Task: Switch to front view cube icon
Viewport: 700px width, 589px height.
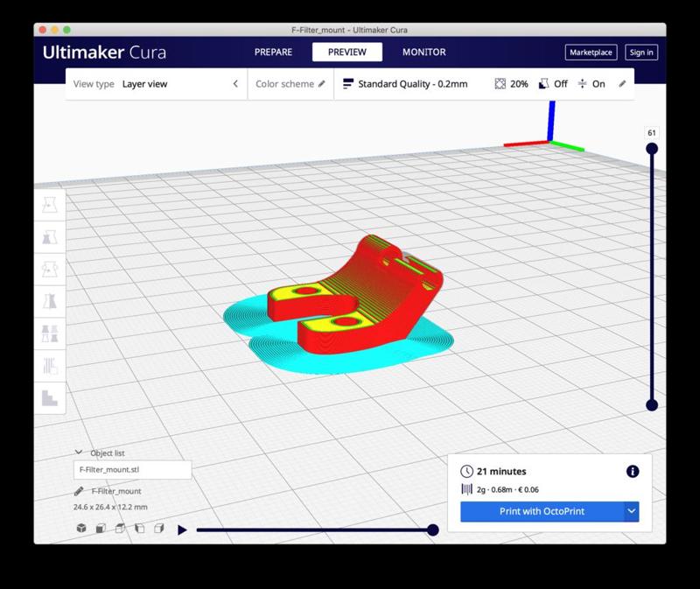Action: click(101, 529)
